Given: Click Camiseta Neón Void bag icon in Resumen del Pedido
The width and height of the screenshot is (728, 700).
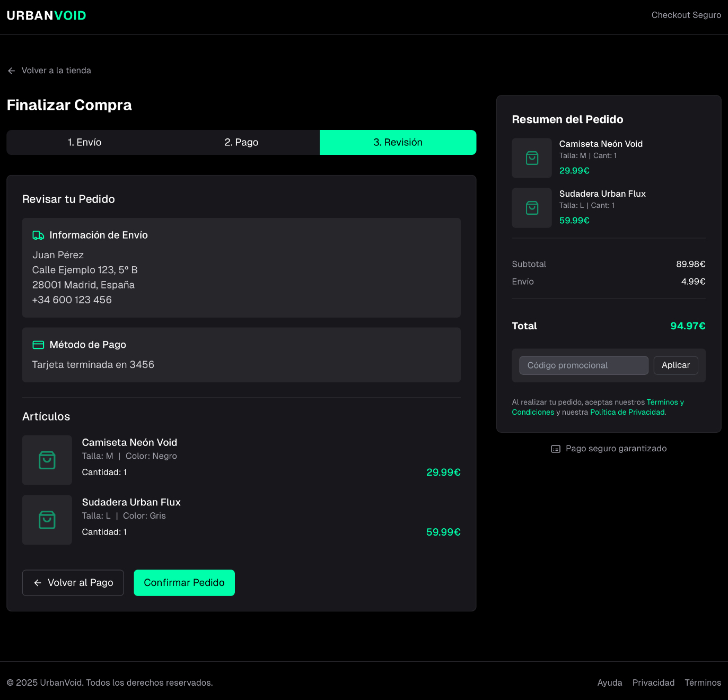Looking at the screenshot, I should (532, 158).
